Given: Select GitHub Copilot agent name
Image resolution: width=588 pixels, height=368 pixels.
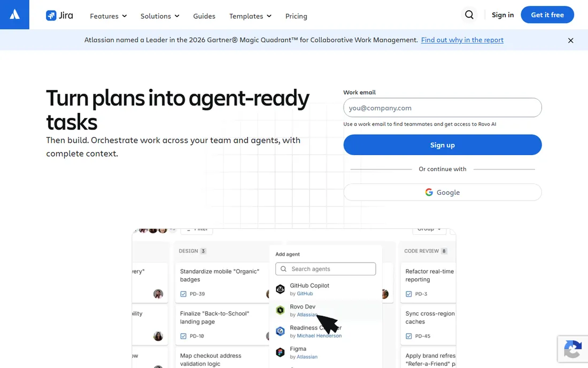Looking at the screenshot, I should (310, 286).
